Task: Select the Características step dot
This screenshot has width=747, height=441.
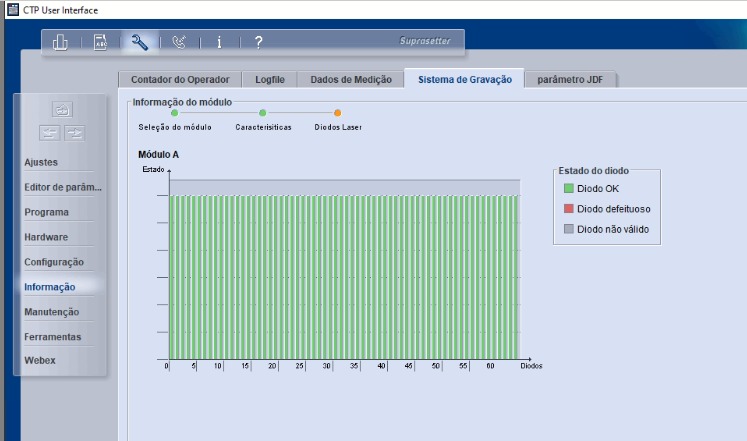Action: (263, 113)
